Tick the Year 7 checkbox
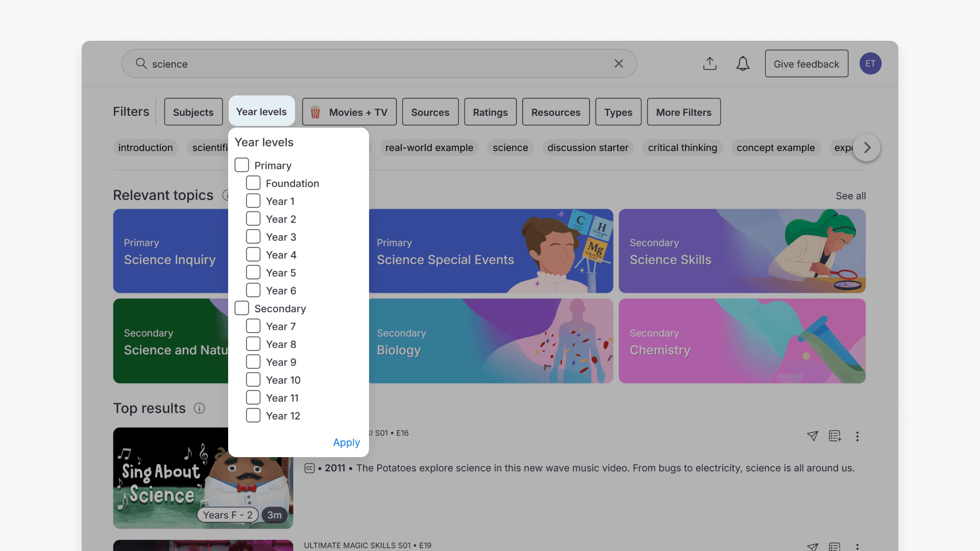Image resolution: width=980 pixels, height=551 pixels. tap(253, 327)
